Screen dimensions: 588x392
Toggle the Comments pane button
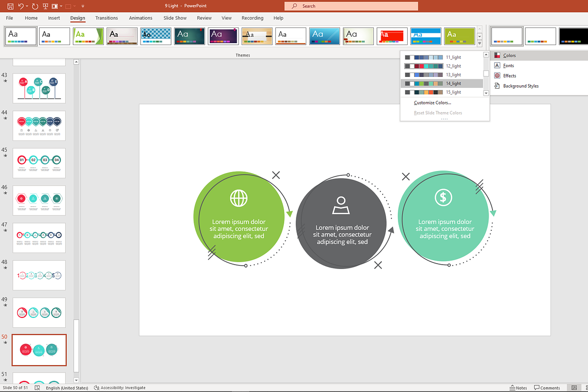[547, 388]
